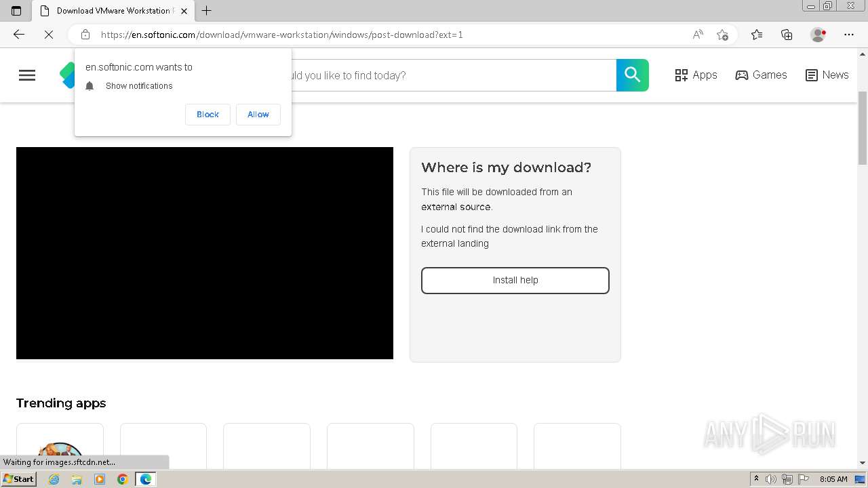Open the Softonic hamburger menu
The height and width of the screenshot is (488, 868).
pos(27,75)
